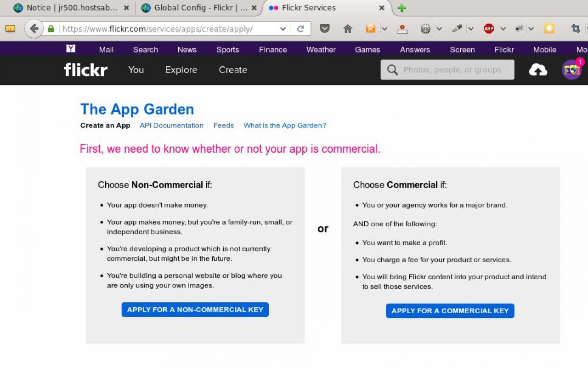Open the Explore menu in Flickr header

(181, 70)
